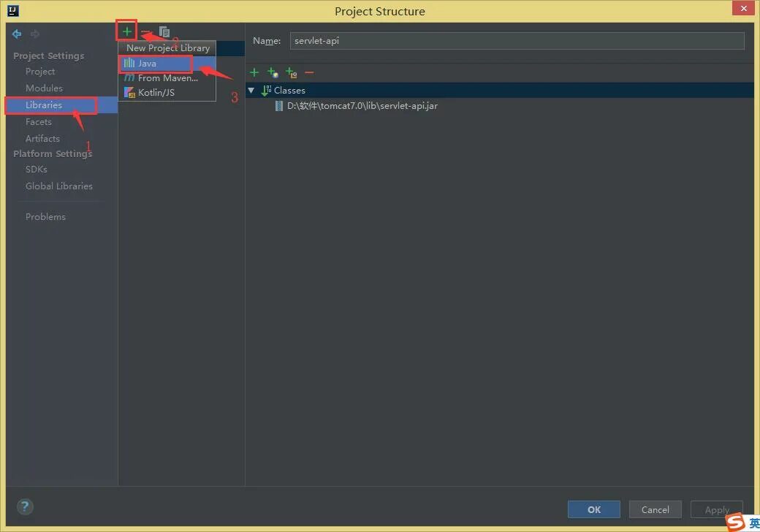
Task: Choose Java from New Project Library menu
Action: click(x=167, y=63)
